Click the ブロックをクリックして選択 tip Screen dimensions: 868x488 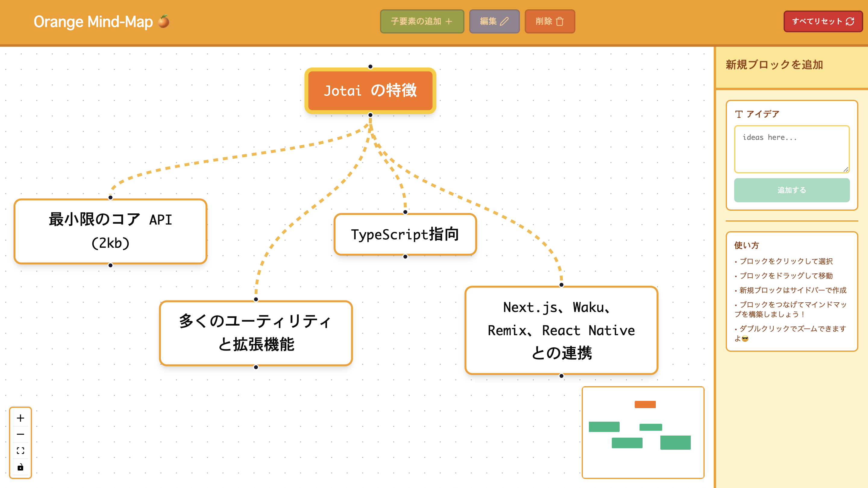click(x=783, y=261)
